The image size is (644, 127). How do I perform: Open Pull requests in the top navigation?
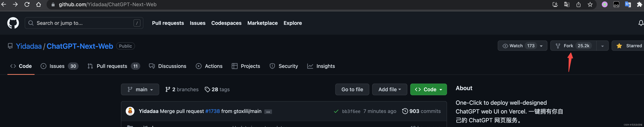pyautogui.click(x=168, y=23)
